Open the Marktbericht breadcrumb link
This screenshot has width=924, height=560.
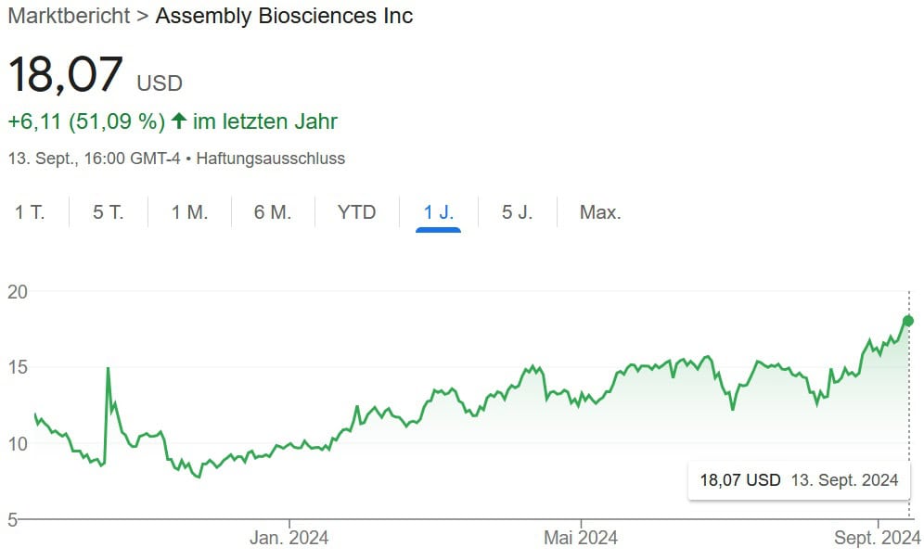(x=68, y=16)
